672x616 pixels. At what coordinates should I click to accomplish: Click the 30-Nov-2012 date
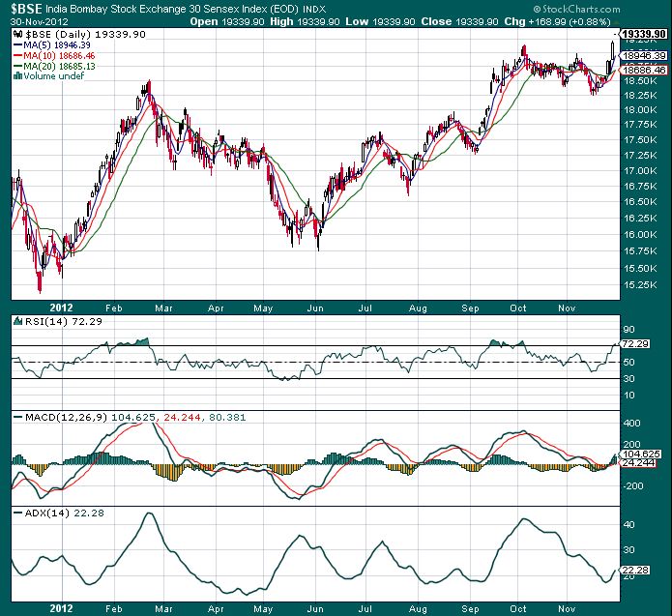click(x=40, y=22)
